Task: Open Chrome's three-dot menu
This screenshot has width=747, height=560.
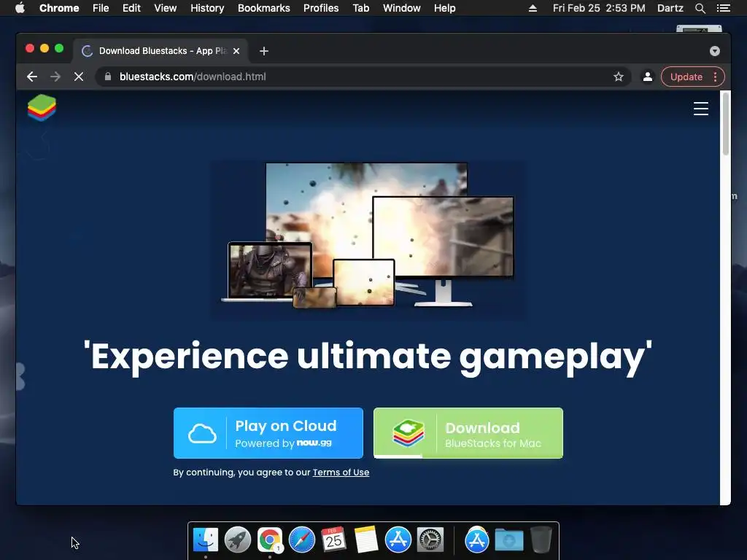Action: [x=715, y=77]
